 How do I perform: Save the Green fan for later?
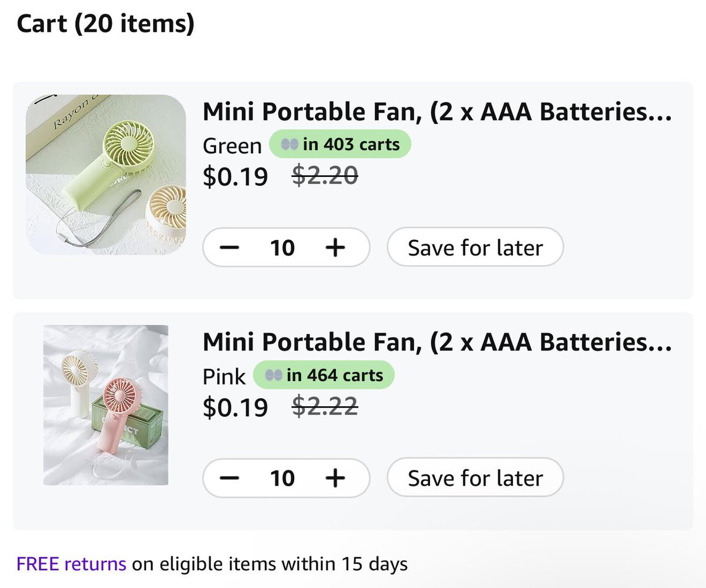point(475,248)
